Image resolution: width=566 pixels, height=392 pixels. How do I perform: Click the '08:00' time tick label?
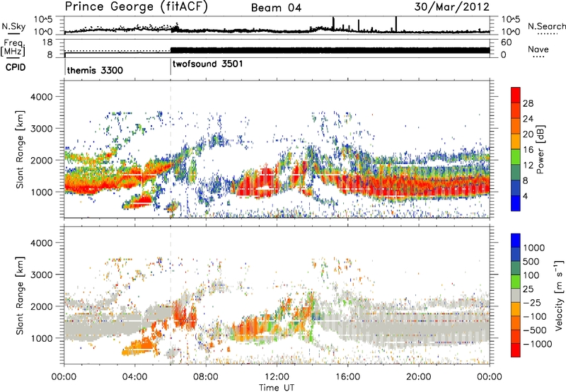206,377
